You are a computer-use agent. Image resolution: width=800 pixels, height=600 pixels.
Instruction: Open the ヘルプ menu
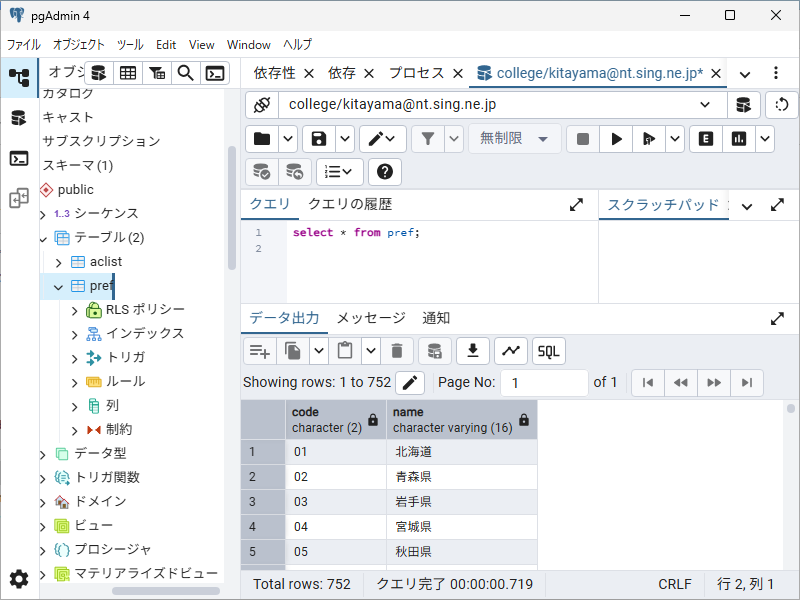pos(297,45)
